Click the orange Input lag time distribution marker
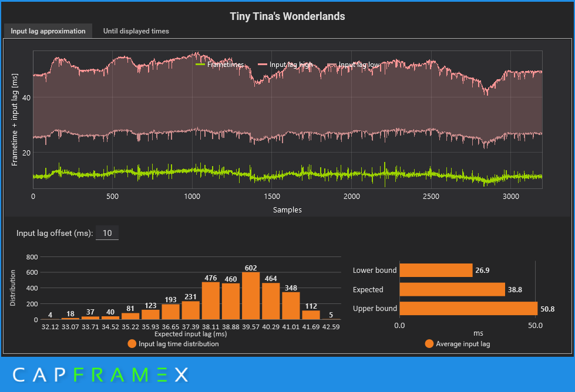The width and height of the screenshot is (575, 392). click(132, 344)
